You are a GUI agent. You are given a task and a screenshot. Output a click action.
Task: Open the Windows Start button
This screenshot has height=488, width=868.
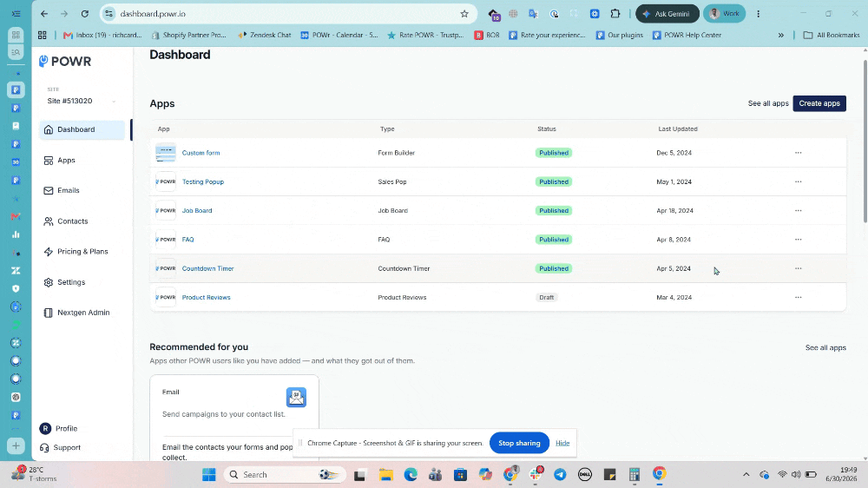(x=208, y=475)
